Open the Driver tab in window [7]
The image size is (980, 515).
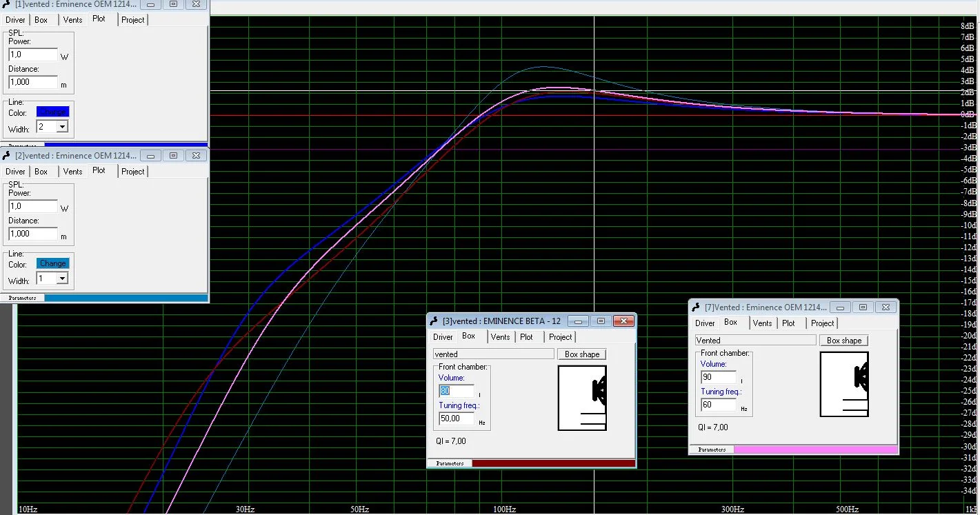(x=705, y=323)
